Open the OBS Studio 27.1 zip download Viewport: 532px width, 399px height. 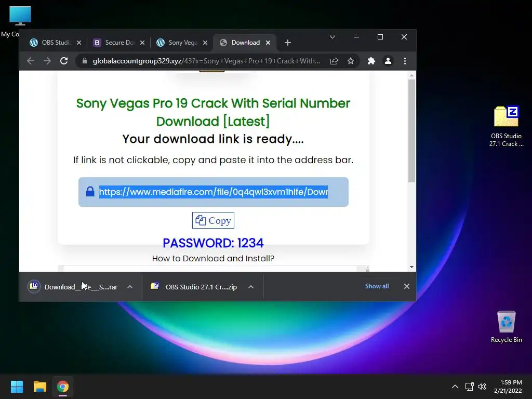(x=194, y=287)
